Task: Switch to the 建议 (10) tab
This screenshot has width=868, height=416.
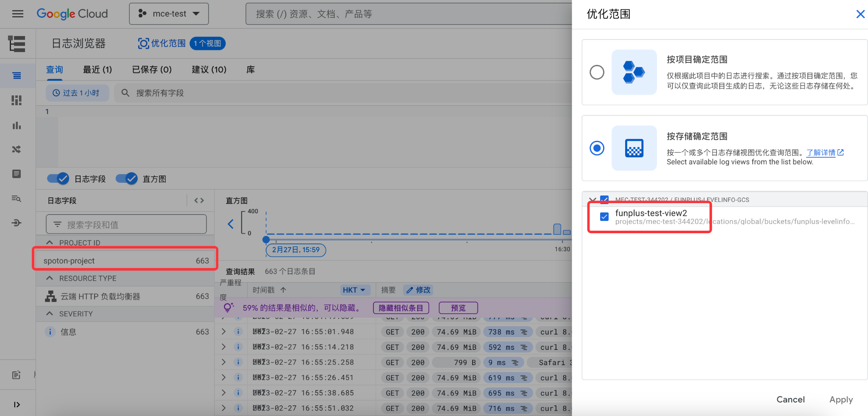Action: coord(209,70)
